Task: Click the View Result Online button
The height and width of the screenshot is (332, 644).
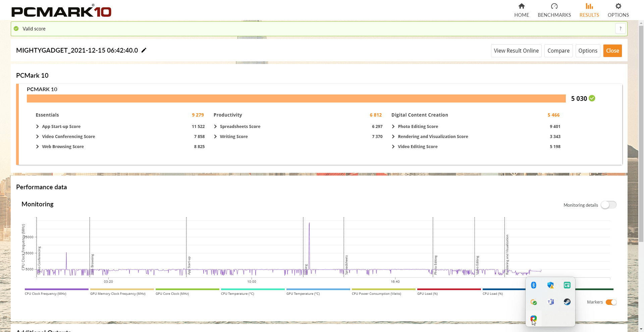Action: click(x=516, y=51)
